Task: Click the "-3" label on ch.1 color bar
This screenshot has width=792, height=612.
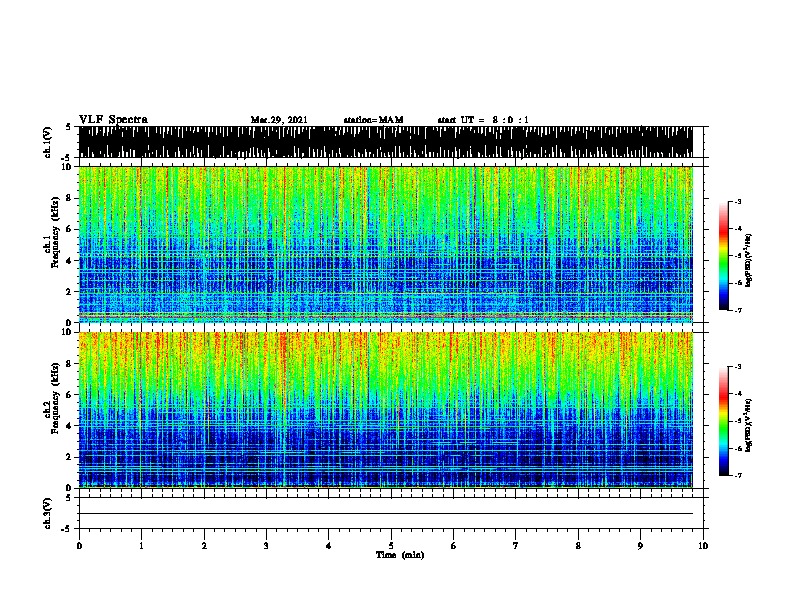Action: 737,201
